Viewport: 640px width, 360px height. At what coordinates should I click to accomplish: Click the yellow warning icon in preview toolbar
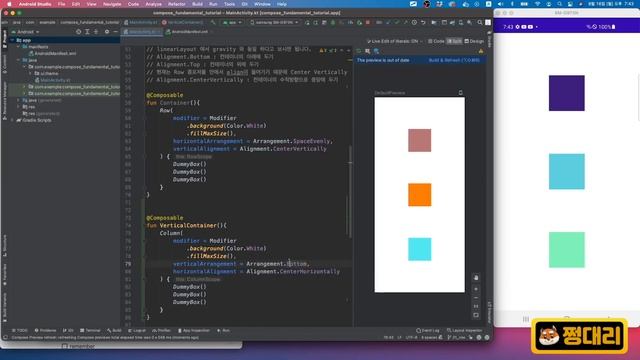click(x=481, y=51)
